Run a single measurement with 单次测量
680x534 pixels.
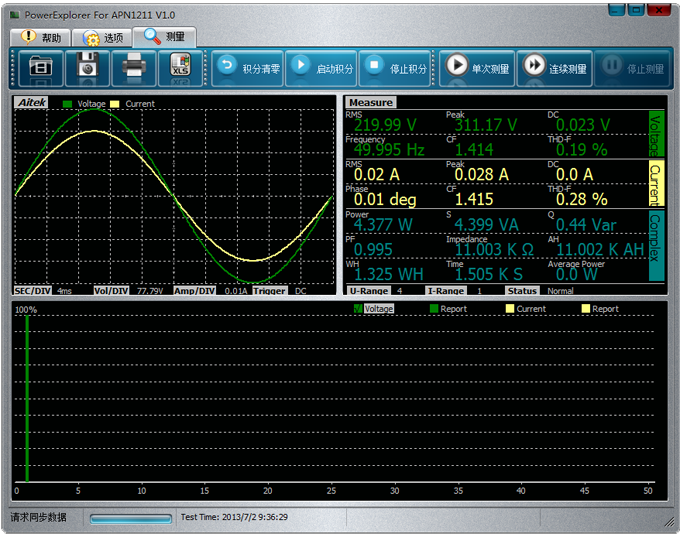[476, 68]
